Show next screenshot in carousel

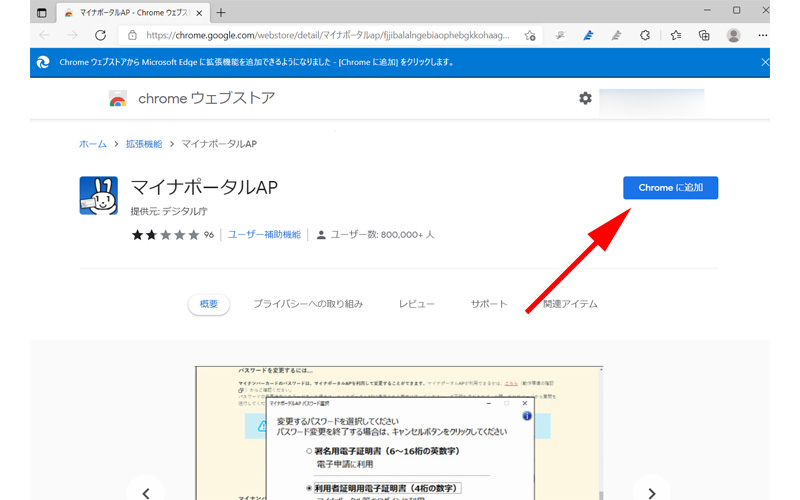(x=652, y=492)
